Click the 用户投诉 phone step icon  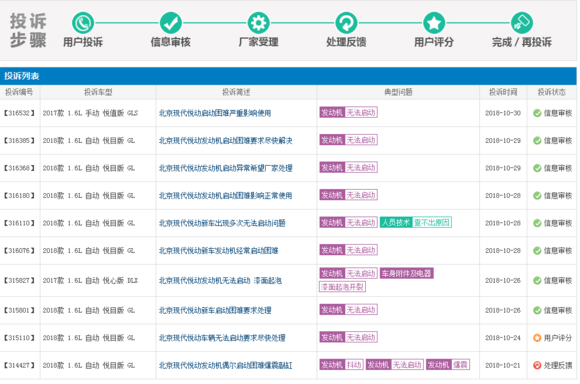click(83, 23)
